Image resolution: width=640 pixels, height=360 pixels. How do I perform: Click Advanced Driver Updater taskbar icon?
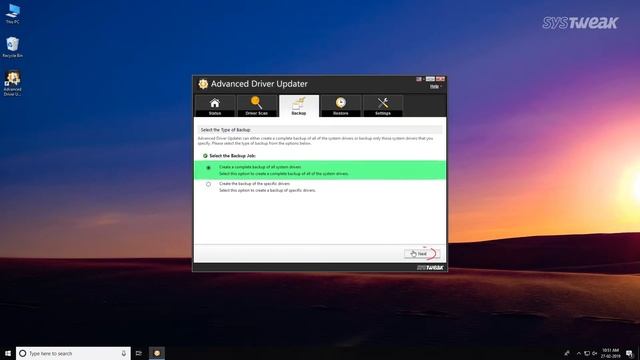tap(157, 353)
